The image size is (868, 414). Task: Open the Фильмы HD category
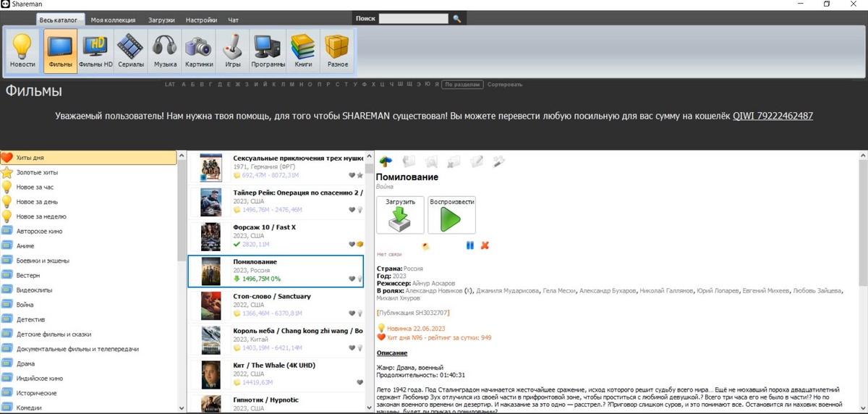pyautogui.click(x=96, y=51)
